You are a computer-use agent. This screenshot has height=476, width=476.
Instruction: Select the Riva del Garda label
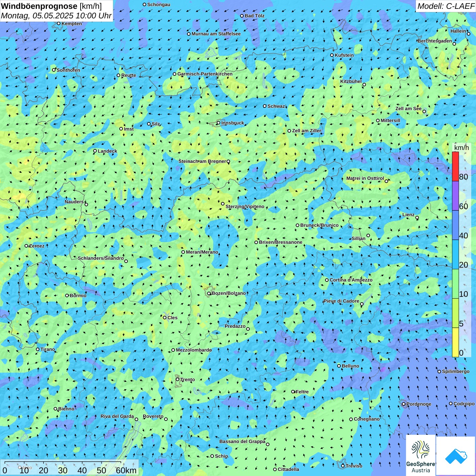(117, 416)
